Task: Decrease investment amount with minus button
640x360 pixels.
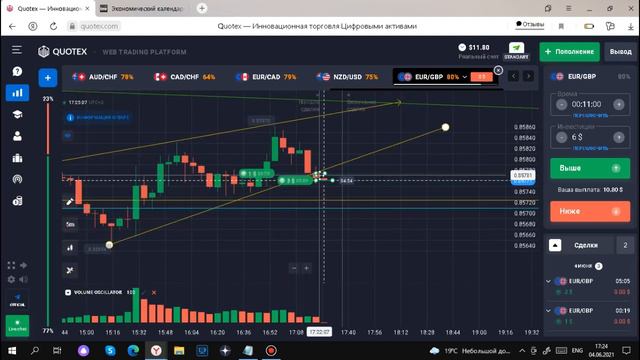Action: (561, 137)
